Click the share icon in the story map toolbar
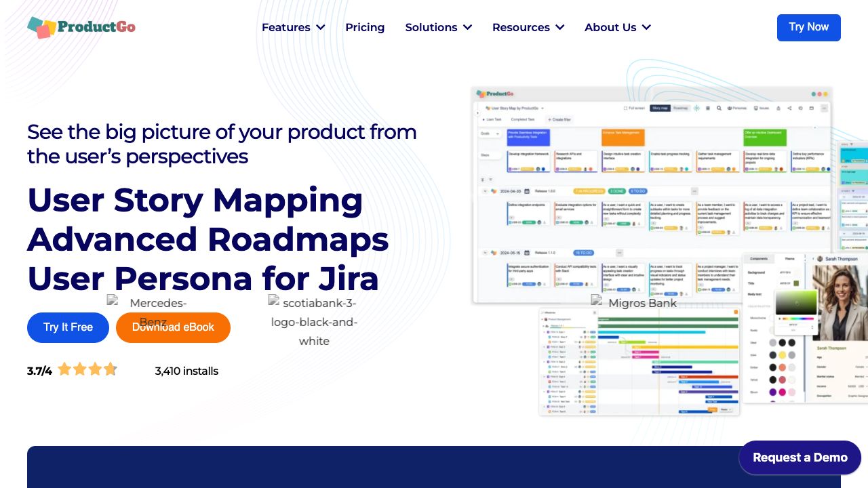 789,108
